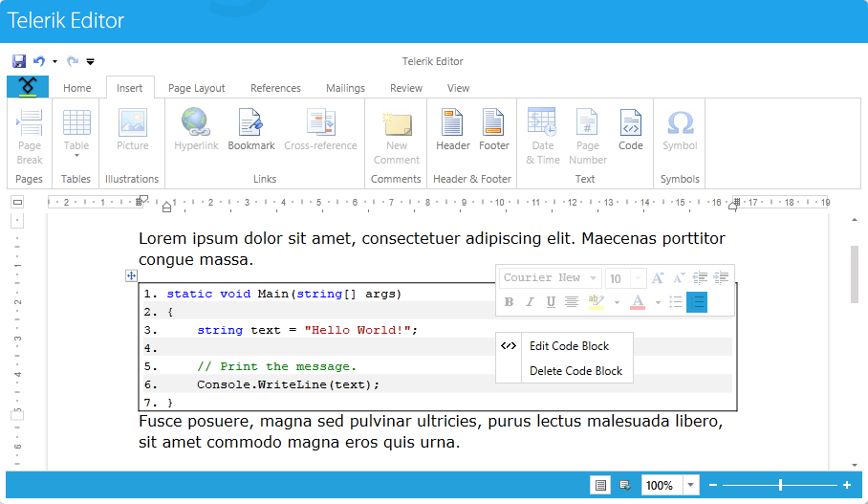Click the vertical scrollbar up arrow
Viewport: 868px width, 504px height.
(855, 220)
